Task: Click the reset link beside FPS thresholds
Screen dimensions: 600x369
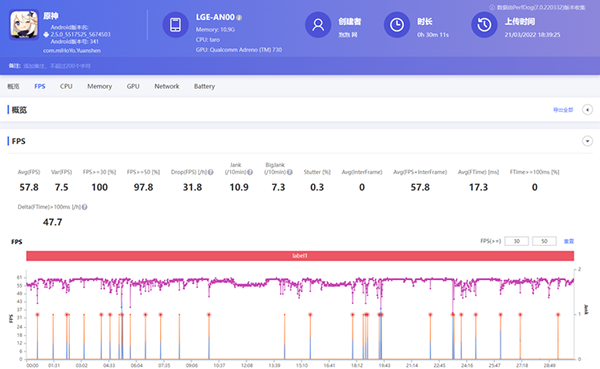Action: [569, 241]
